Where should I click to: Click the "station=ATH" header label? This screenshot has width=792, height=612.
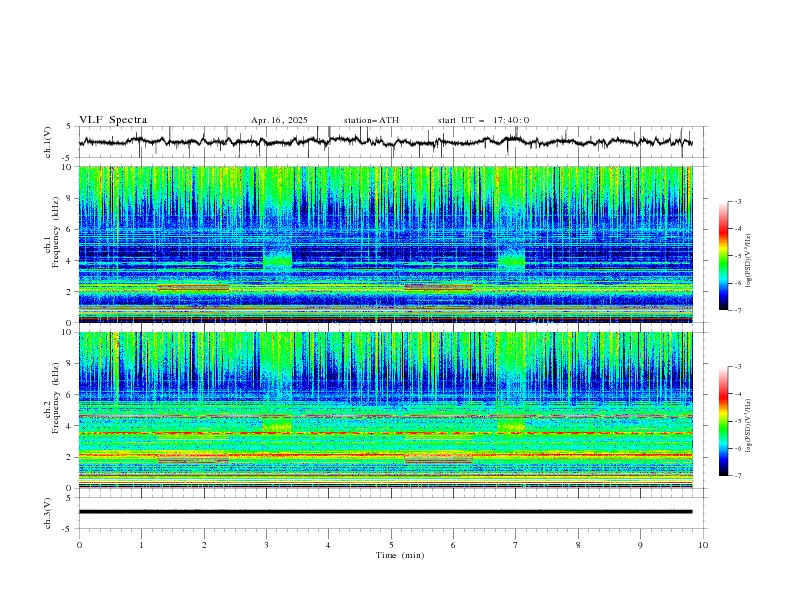(x=371, y=120)
